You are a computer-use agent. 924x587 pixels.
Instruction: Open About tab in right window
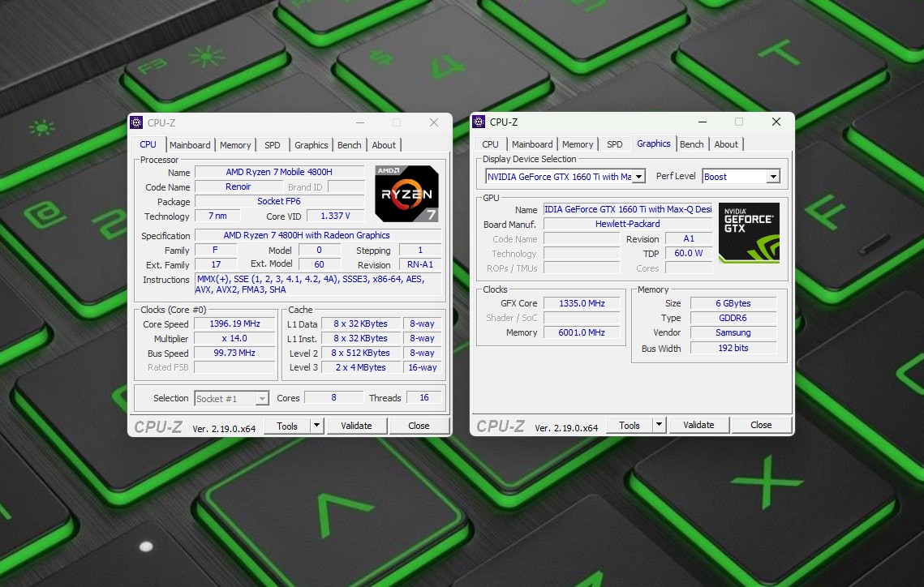tap(726, 144)
